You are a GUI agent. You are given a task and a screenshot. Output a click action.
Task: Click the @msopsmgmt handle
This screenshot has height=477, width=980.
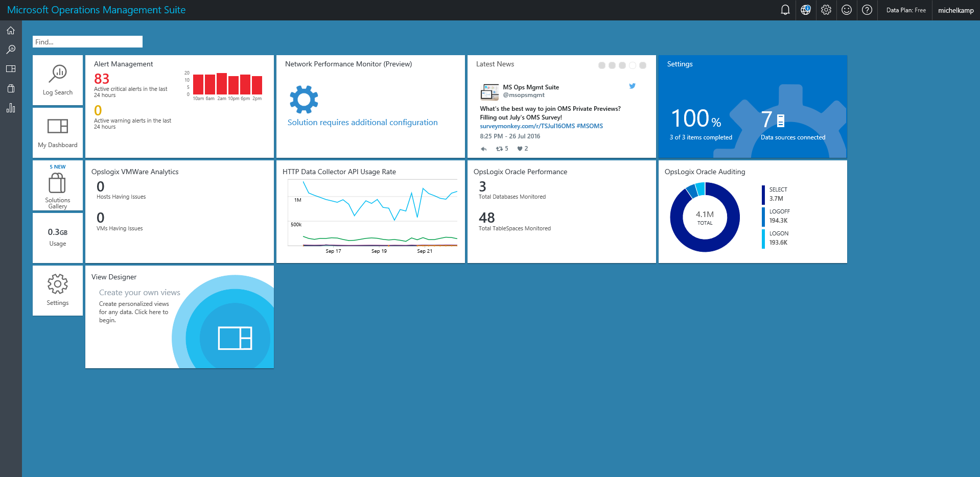524,95
